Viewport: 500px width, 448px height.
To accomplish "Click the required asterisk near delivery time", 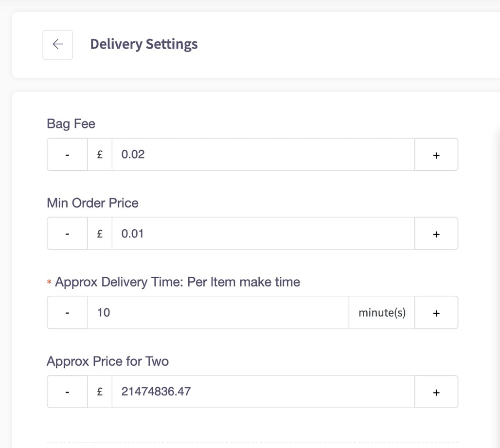I will (x=49, y=282).
